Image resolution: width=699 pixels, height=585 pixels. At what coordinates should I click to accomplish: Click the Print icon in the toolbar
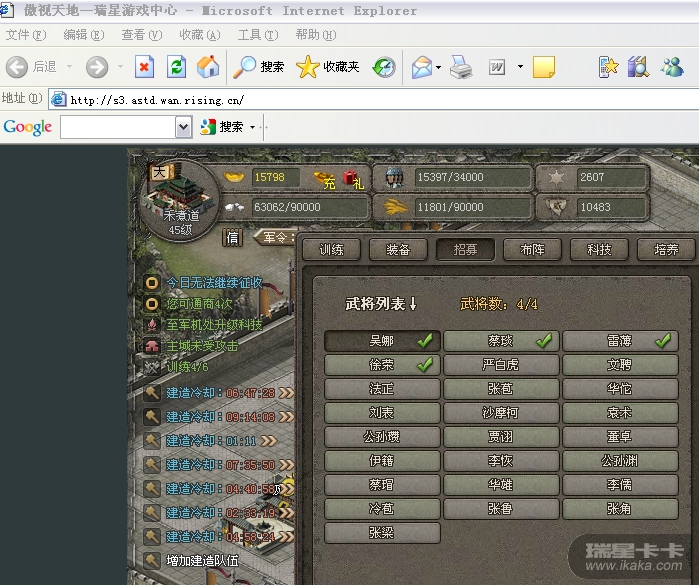pos(460,67)
